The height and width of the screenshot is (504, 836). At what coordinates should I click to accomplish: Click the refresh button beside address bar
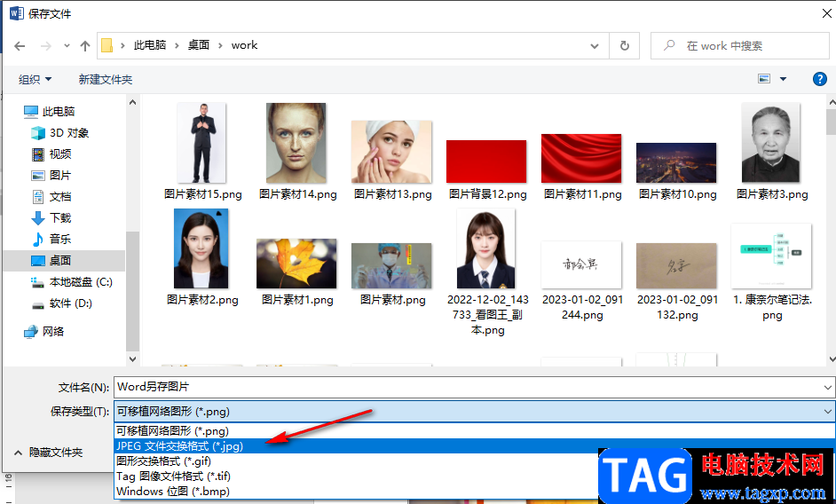(624, 46)
